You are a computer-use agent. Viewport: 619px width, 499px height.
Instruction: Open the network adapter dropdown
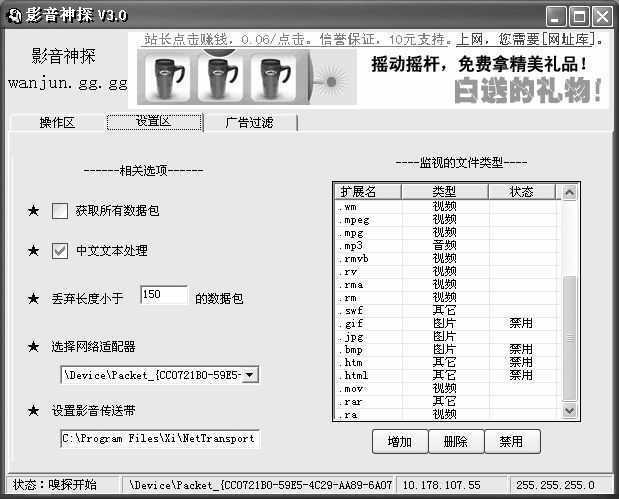point(250,375)
